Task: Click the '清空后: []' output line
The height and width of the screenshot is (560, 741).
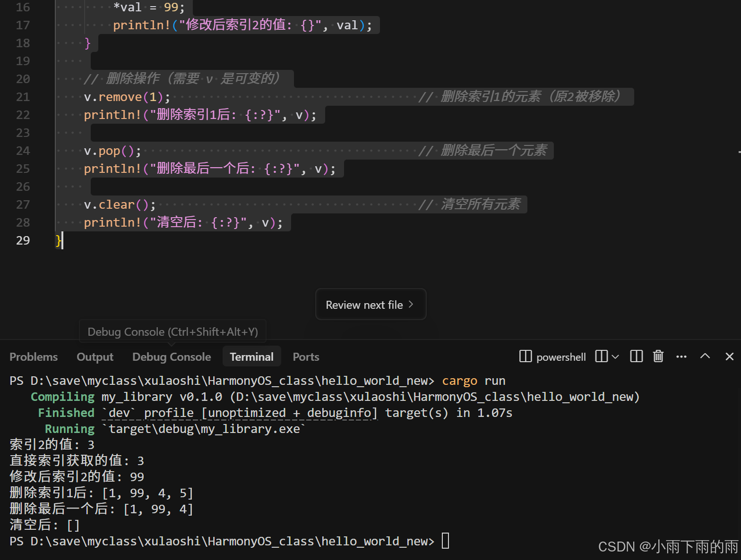Action: [x=44, y=525]
